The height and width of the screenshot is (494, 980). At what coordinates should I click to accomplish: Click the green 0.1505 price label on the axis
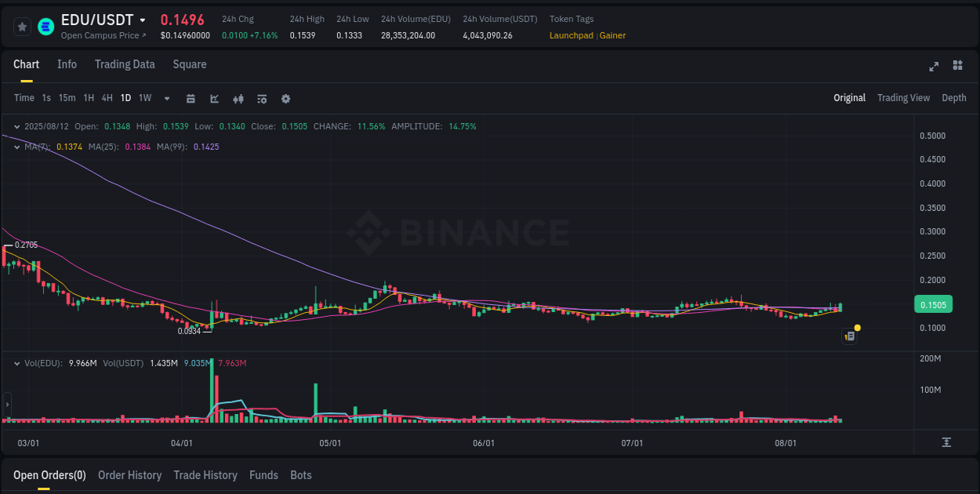click(933, 304)
